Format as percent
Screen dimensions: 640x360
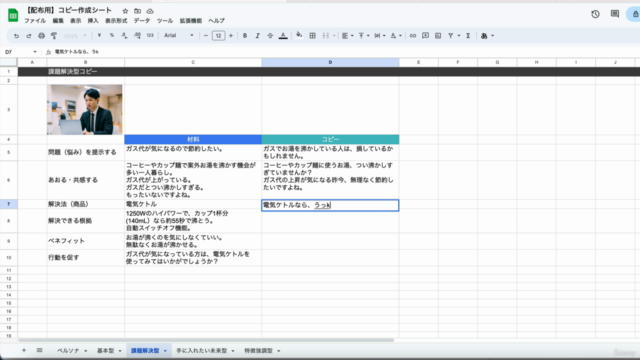112,36
